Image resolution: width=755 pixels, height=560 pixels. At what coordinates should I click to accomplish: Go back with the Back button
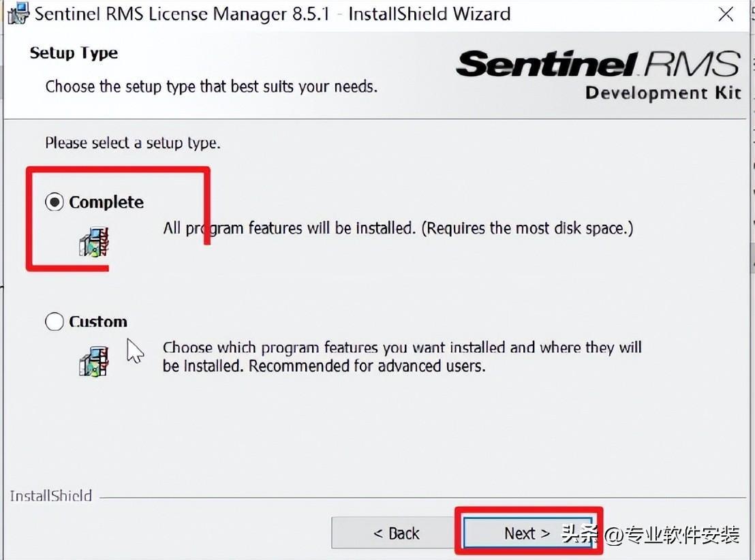coord(396,533)
